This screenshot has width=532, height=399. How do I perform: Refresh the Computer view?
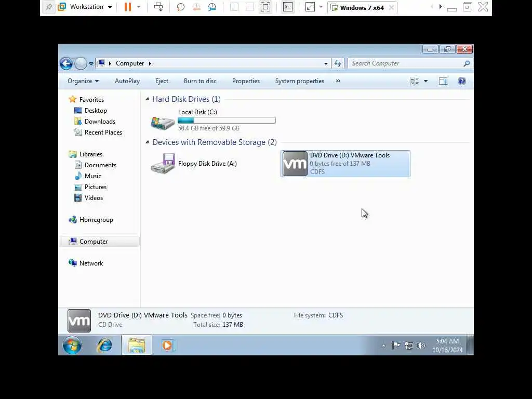pyautogui.click(x=338, y=63)
